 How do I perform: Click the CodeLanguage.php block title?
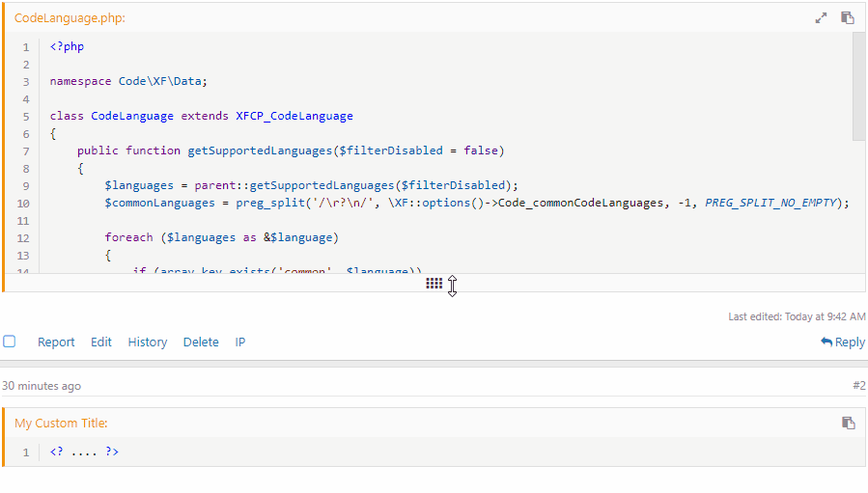pos(70,18)
